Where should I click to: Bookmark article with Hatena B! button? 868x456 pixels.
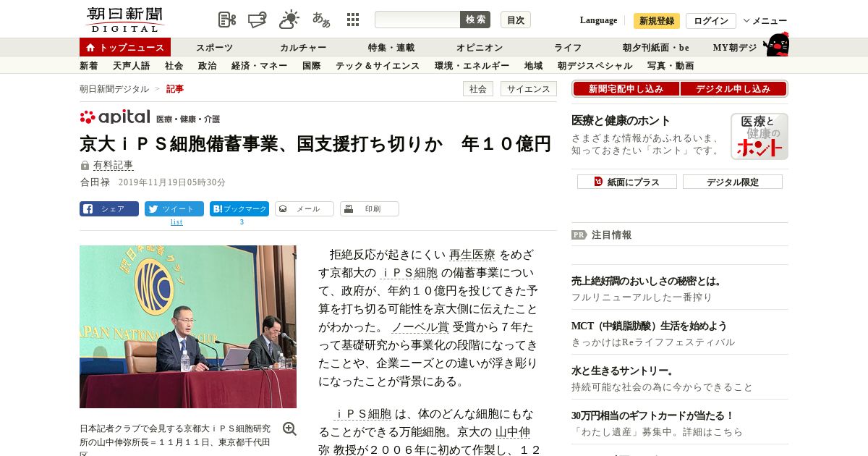(x=239, y=209)
